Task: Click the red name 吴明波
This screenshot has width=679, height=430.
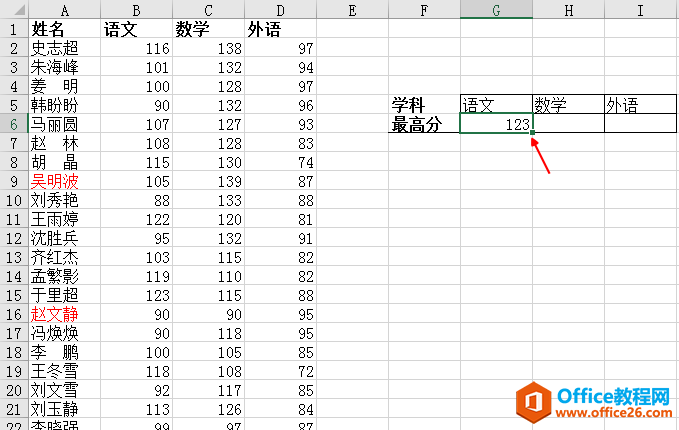Action: pyautogui.click(x=54, y=181)
